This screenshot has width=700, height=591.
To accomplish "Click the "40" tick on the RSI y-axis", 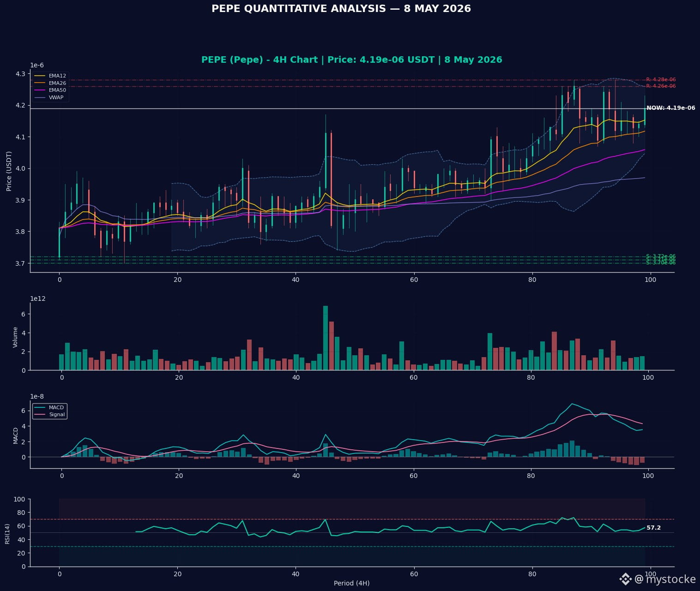I will [21, 540].
